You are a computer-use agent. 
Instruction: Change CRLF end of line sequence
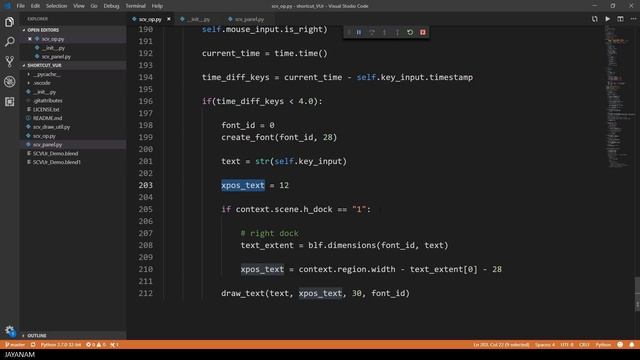pos(584,345)
